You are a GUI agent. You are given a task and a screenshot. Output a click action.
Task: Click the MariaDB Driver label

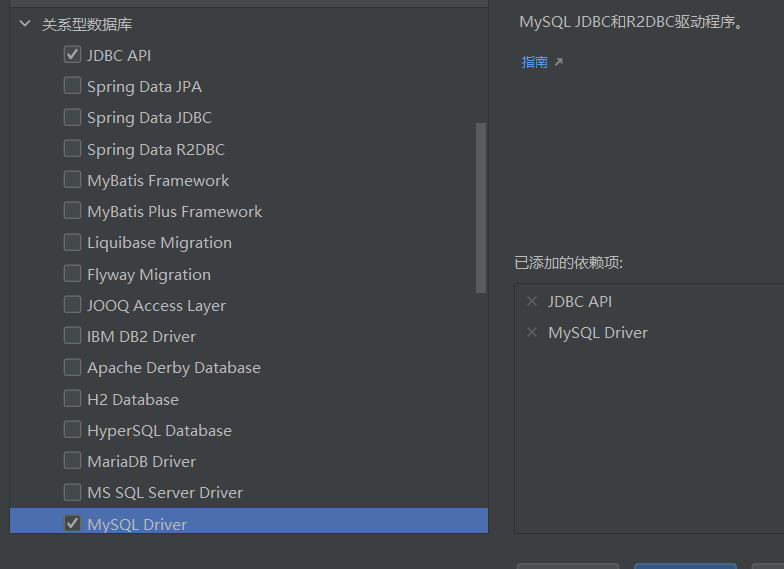coord(142,462)
